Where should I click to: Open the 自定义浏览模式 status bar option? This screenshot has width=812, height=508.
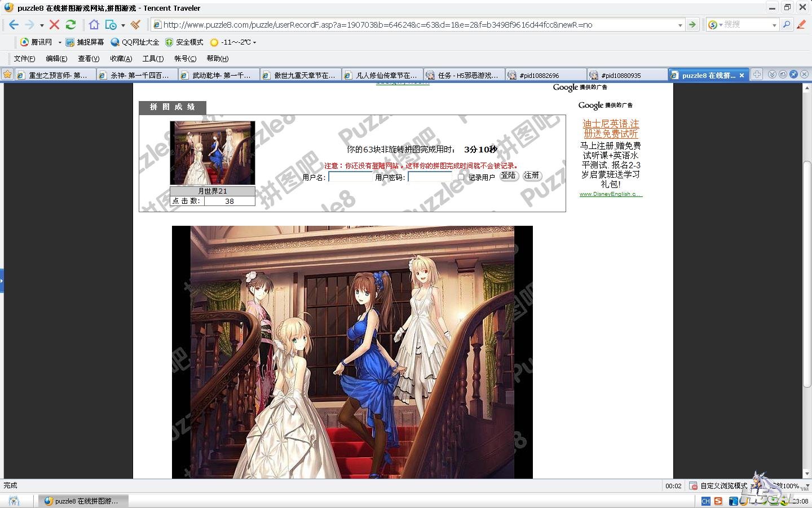point(718,485)
